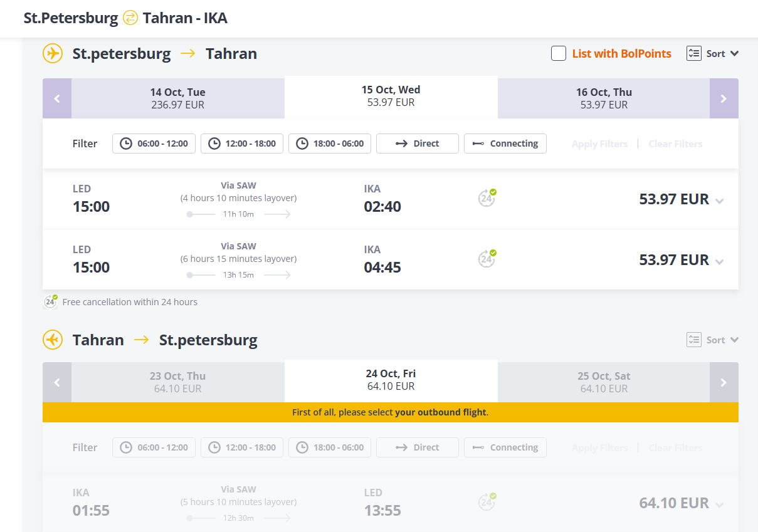Click the sort list icon for outbound flights
Screen dimensions: 758x532
coord(693,53)
